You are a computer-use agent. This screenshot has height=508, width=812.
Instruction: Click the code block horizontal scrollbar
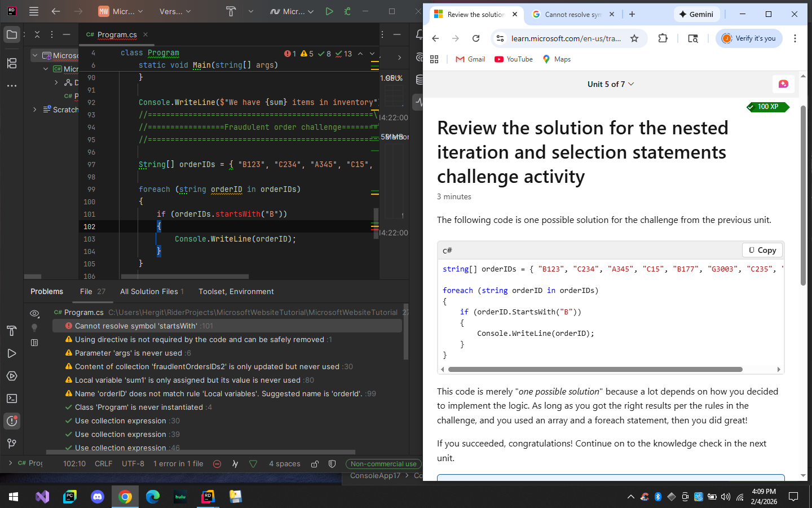coord(595,370)
